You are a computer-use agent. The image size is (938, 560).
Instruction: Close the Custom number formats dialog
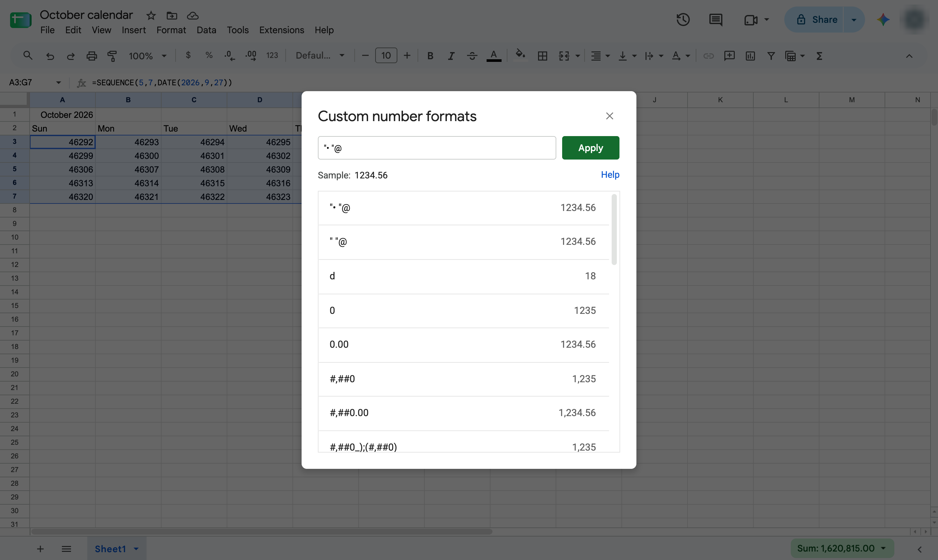point(609,116)
